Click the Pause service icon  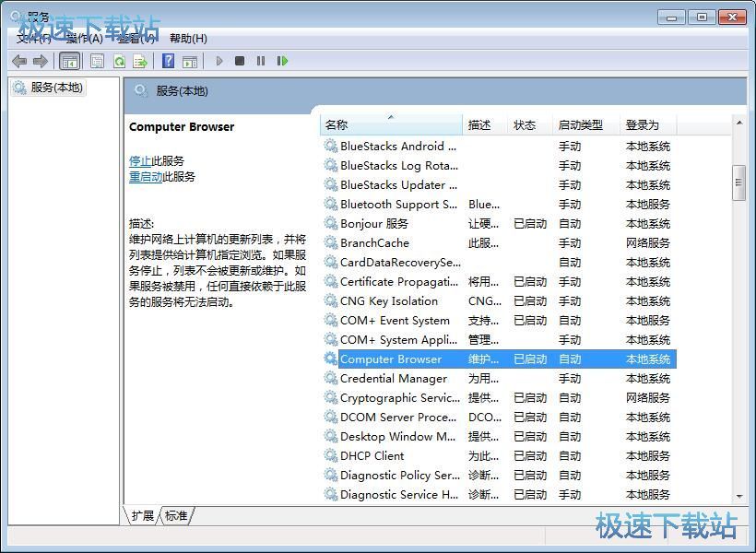point(261,61)
